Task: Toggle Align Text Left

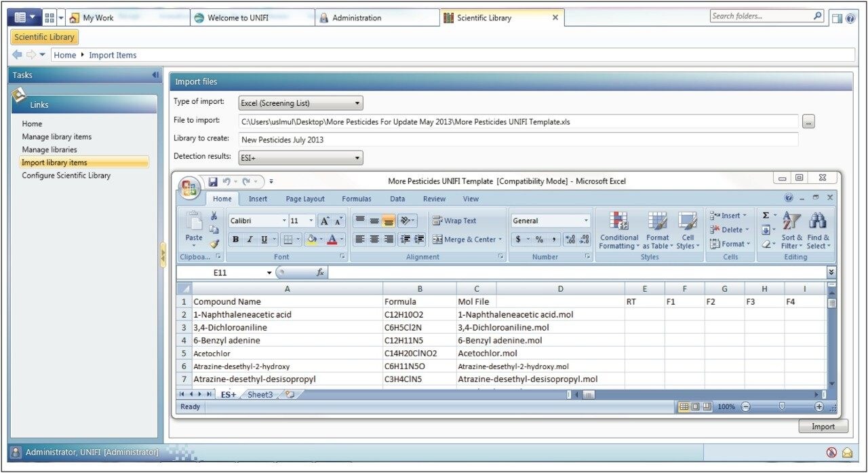Action: (360, 239)
